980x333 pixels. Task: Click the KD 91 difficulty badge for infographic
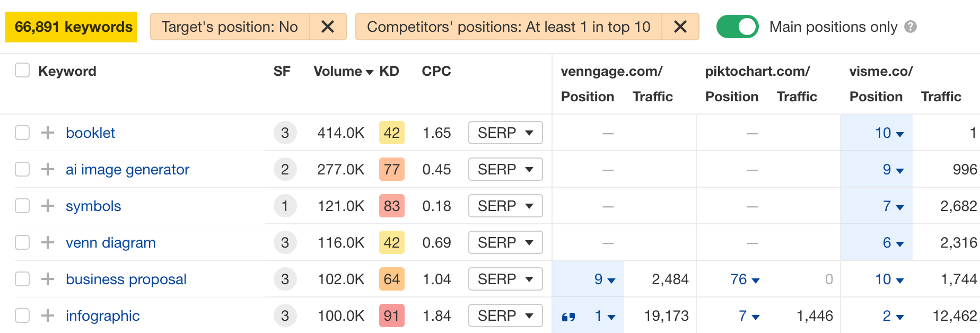391,316
